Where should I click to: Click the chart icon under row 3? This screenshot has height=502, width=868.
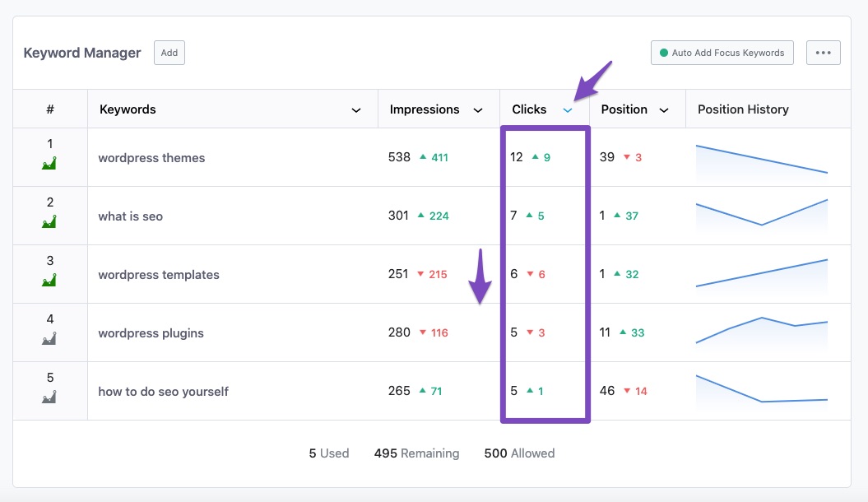click(49, 280)
